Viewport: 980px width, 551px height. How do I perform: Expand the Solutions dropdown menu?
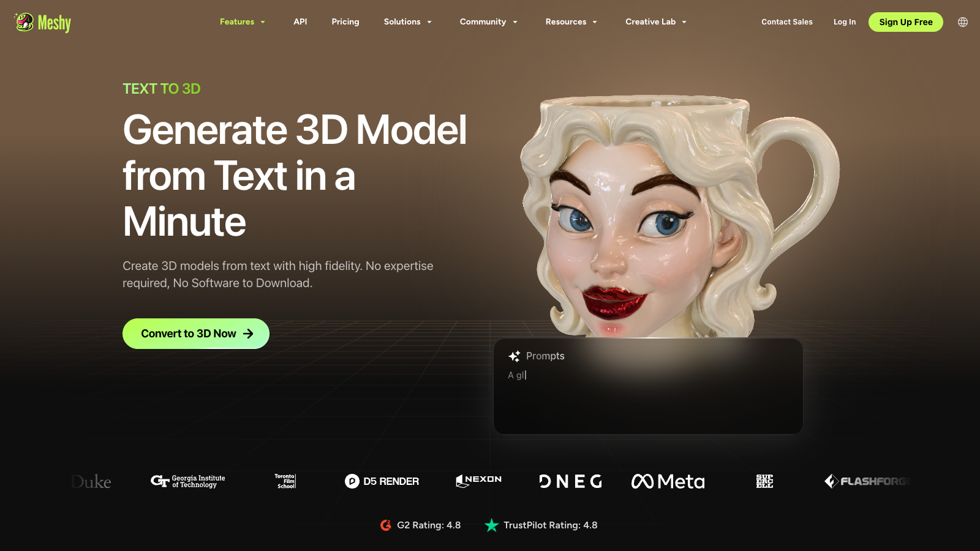coord(408,22)
